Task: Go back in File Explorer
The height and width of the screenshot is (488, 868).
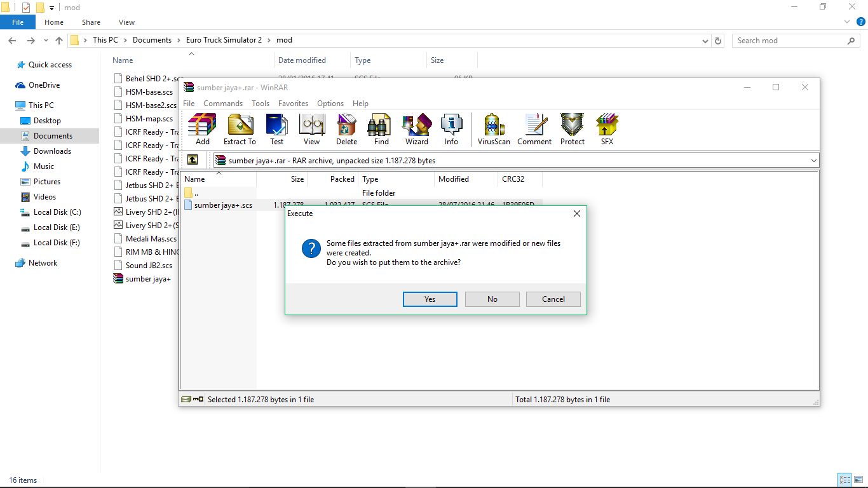Action: (x=12, y=41)
